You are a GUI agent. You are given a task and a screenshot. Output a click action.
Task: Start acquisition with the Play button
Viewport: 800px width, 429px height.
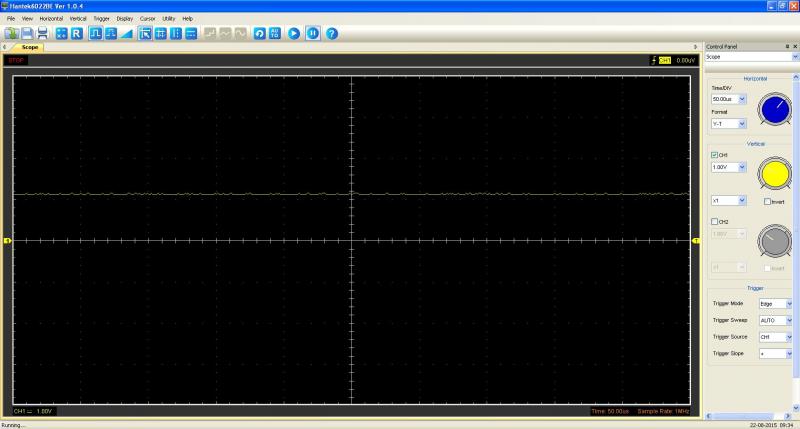294,34
